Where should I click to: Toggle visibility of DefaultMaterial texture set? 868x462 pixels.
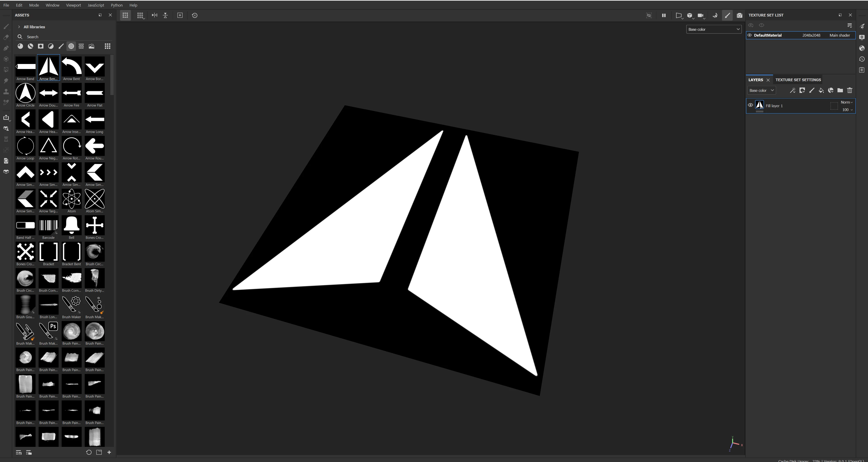click(750, 35)
